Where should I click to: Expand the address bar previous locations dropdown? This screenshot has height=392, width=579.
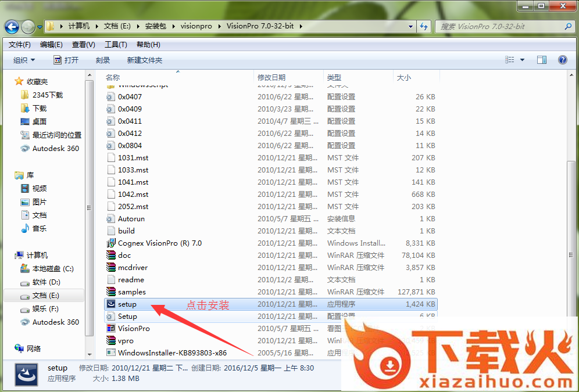click(x=410, y=26)
